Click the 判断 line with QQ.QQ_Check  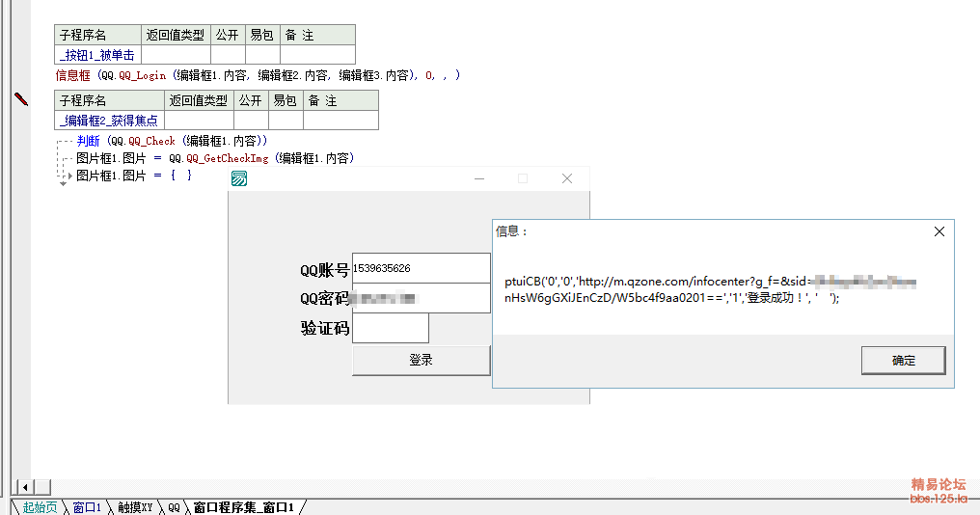(172, 141)
